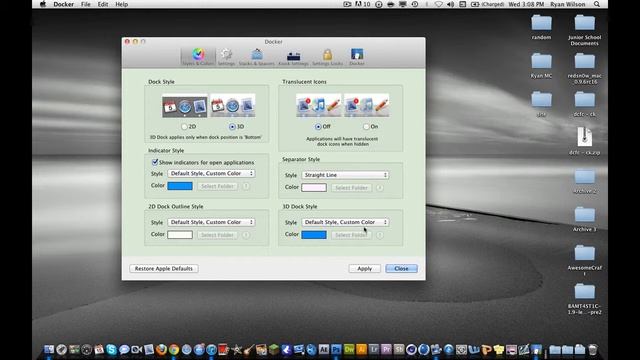Set Translucent Icons to Off

tap(318, 127)
